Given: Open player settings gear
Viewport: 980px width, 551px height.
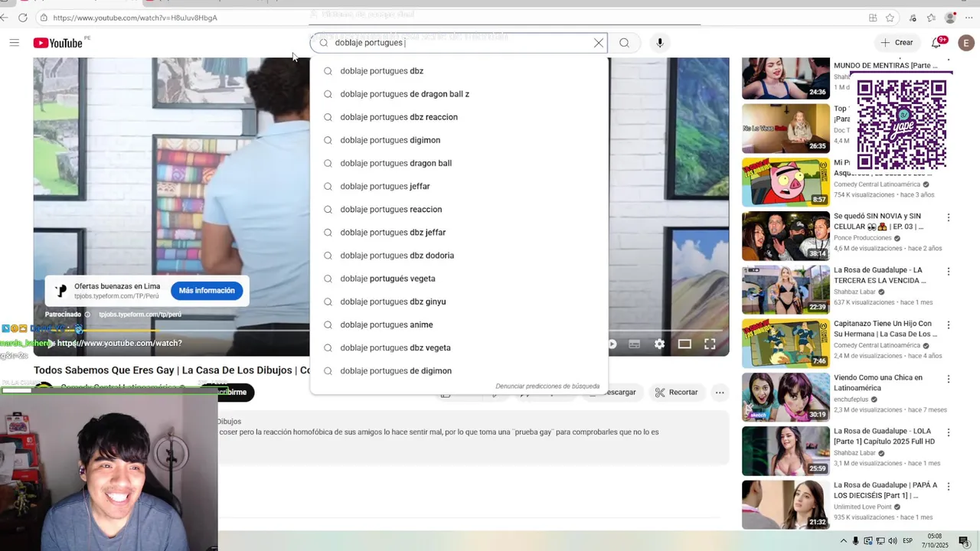Looking at the screenshot, I should [x=659, y=344].
